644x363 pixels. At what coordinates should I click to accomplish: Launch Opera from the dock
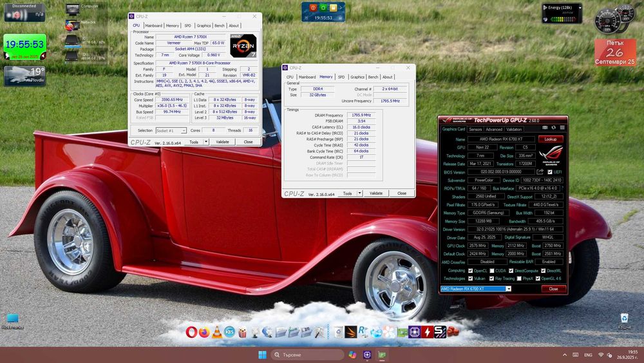click(x=191, y=332)
